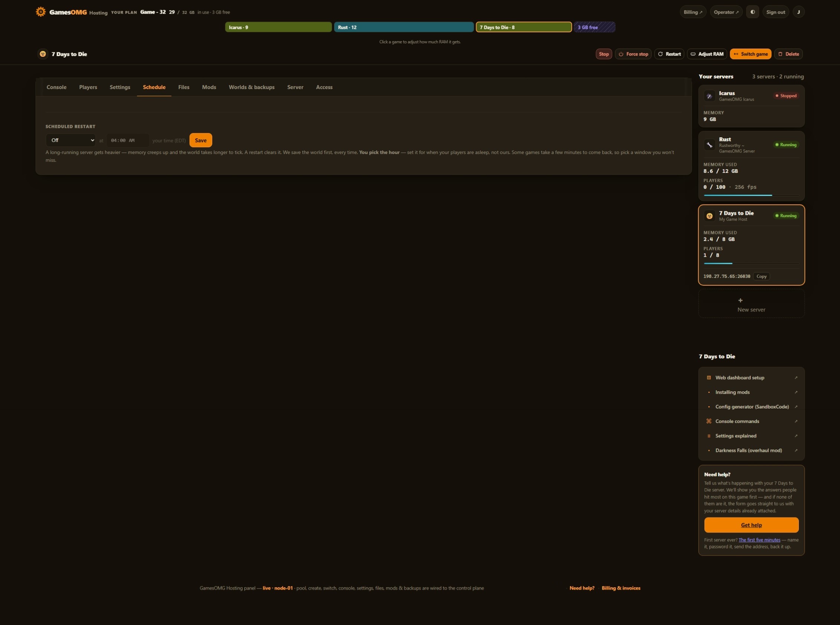Click the 7 Days to Die header icon
This screenshot has height=625, width=840.
click(x=43, y=54)
